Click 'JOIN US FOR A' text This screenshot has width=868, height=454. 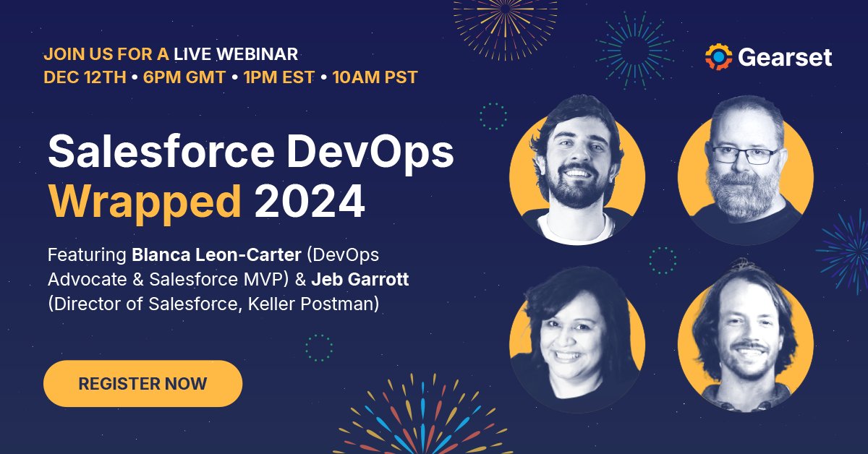click(106, 54)
